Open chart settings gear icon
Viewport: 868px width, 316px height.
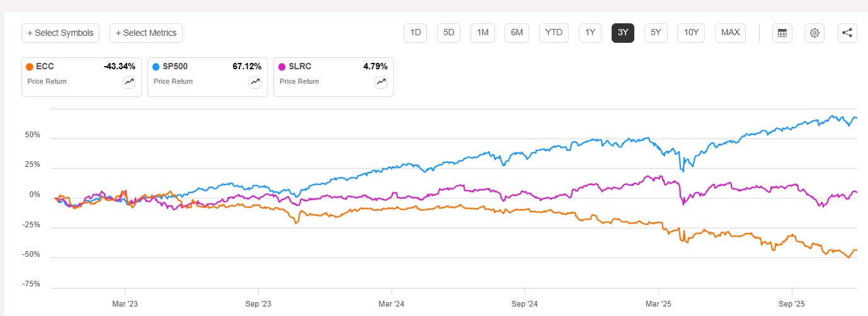coord(814,33)
